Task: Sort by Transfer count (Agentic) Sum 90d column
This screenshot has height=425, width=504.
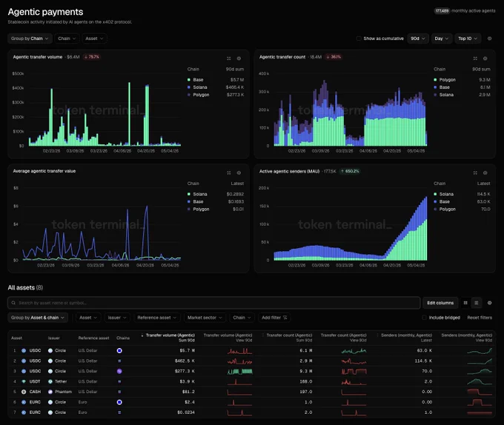Action: [x=287, y=338]
